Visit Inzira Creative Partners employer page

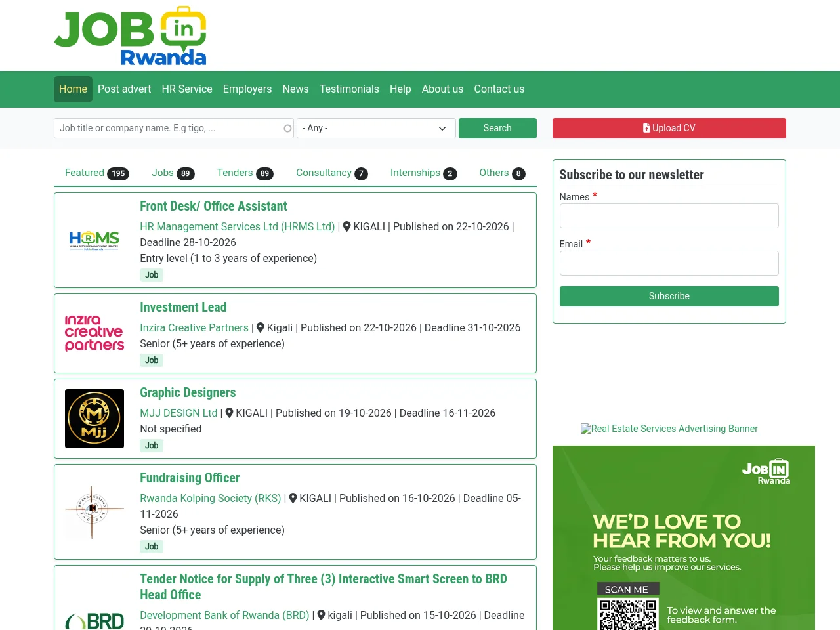(x=194, y=328)
